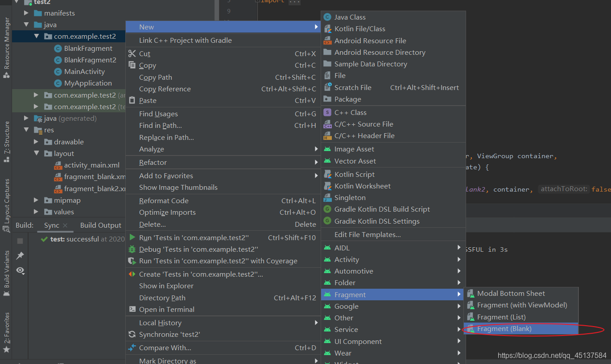This screenshot has width=611, height=364.
Task: Click the C++ Class icon
Action: [x=327, y=112]
